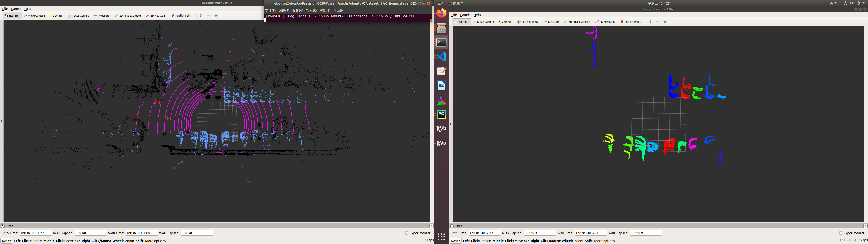Open Help menu in right RViz window

[x=477, y=15]
